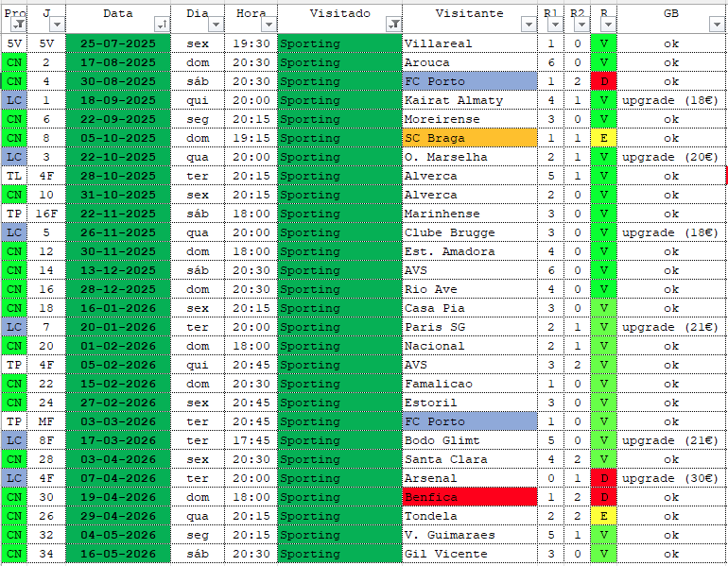Select the Gil Vicente cell
728x566 pixels.
tap(469, 554)
